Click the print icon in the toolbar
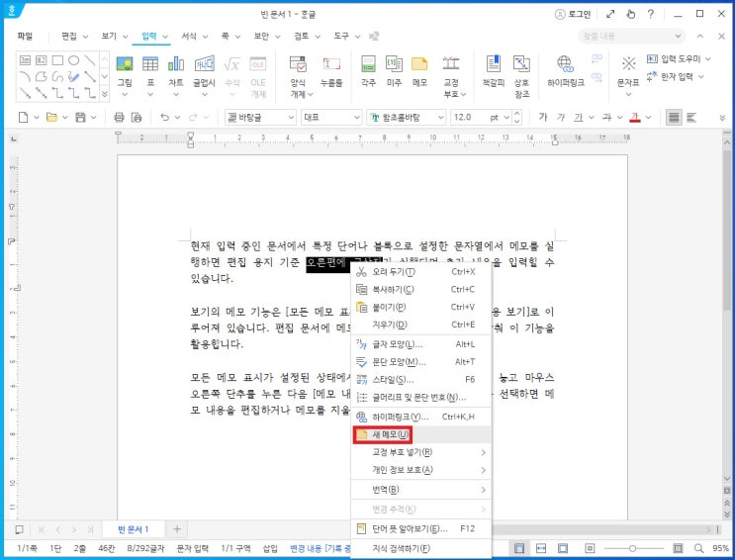 click(x=121, y=117)
